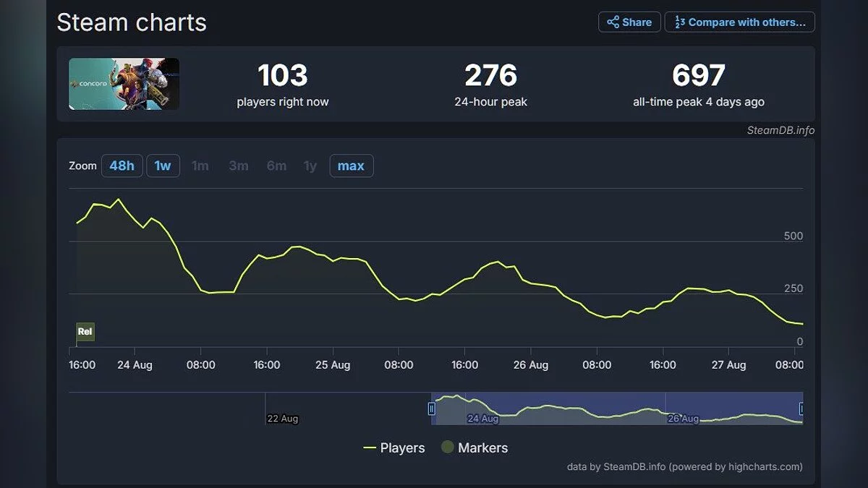This screenshot has height=488, width=868.
Task: Click the left navigator range handle
Action: click(x=432, y=408)
